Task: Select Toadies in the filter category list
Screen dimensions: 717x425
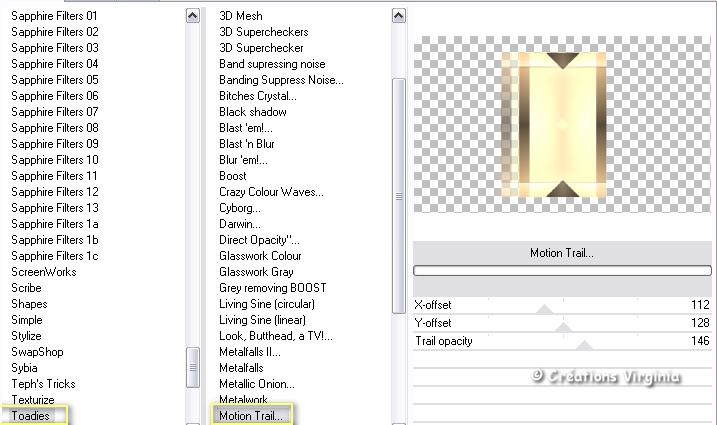Action: 29,415
